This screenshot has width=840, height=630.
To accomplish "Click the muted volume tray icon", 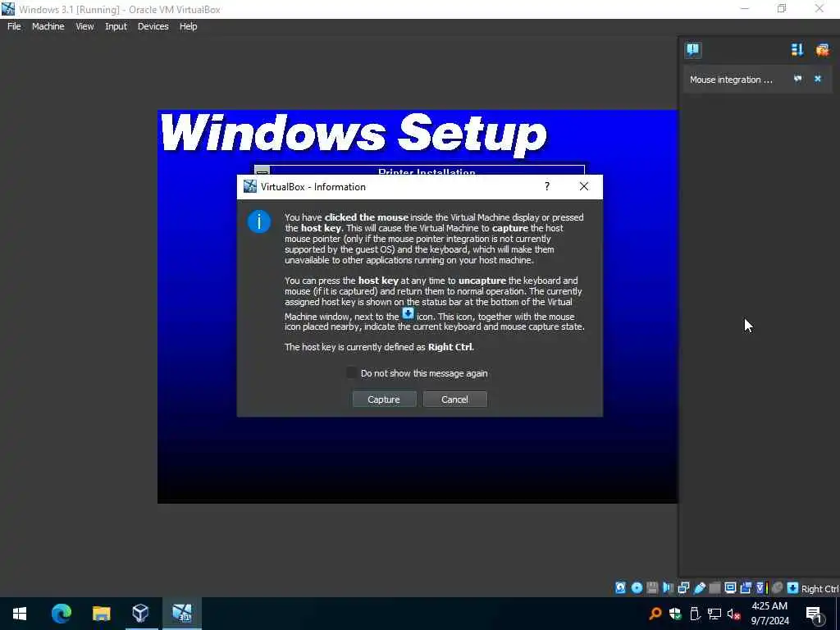I will click(734, 614).
